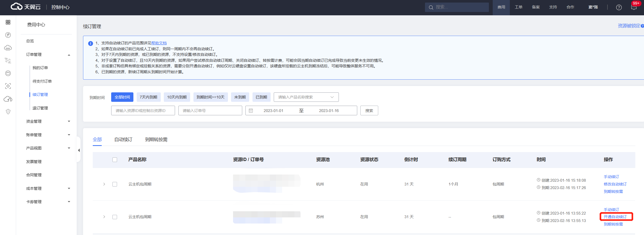Viewport: 644px width, 235px height.
Task: Click the cloud upload icon in sidebar
Action: coord(8,99)
